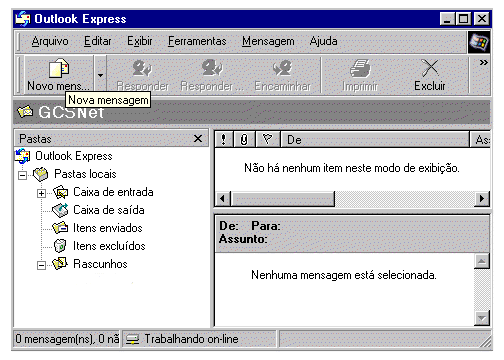Viewport: 504px width, 360px height.
Task: Click the Windows logo icon in menu bar
Action: [479, 42]
